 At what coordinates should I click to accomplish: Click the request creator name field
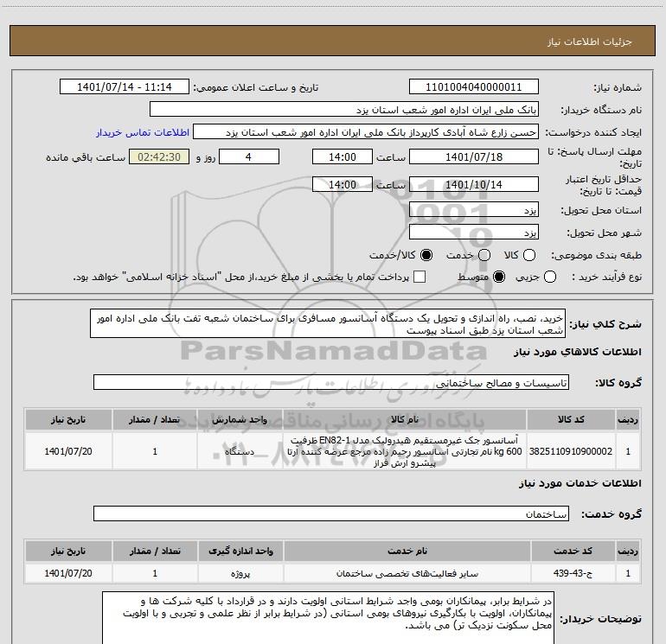366,132
